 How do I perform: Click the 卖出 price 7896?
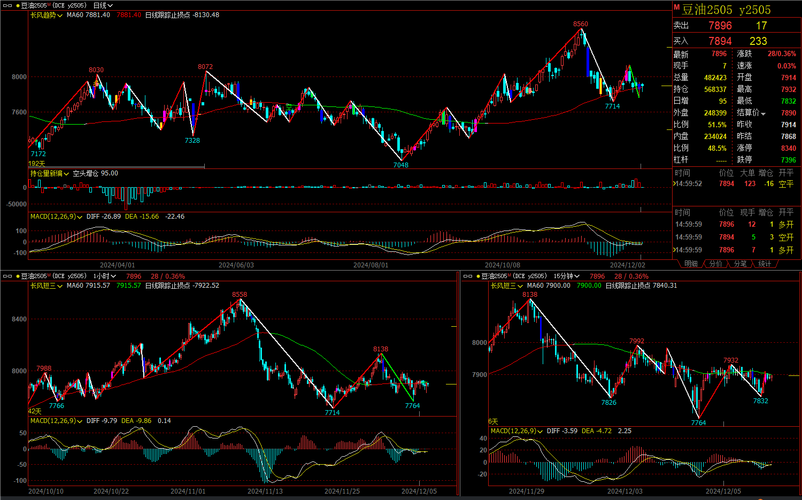tap(719, 25)
